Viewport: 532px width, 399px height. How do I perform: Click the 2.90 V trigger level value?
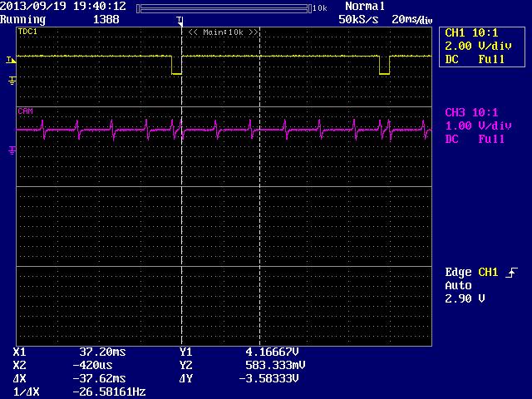tap(465, 299)
